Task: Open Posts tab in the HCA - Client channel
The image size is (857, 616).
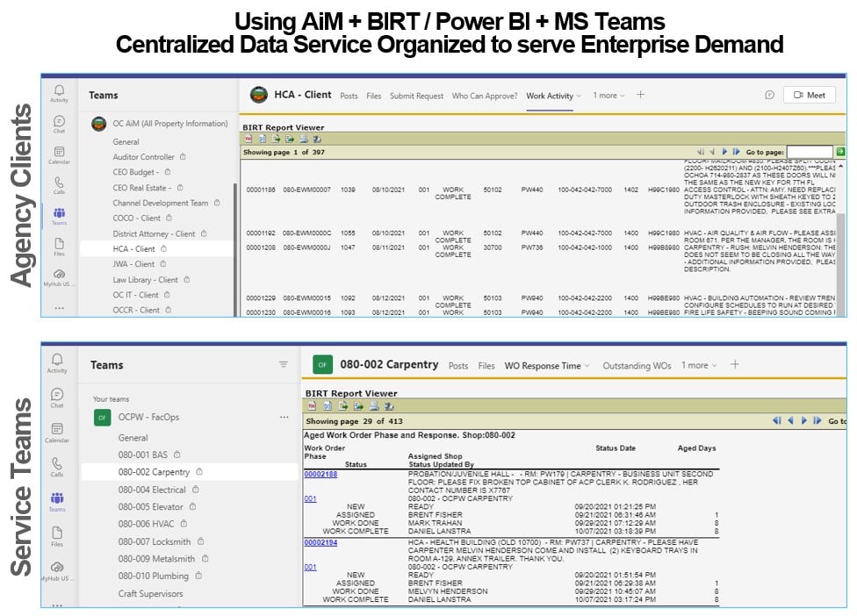Action: pyautogui.click(x=349, y=97)
